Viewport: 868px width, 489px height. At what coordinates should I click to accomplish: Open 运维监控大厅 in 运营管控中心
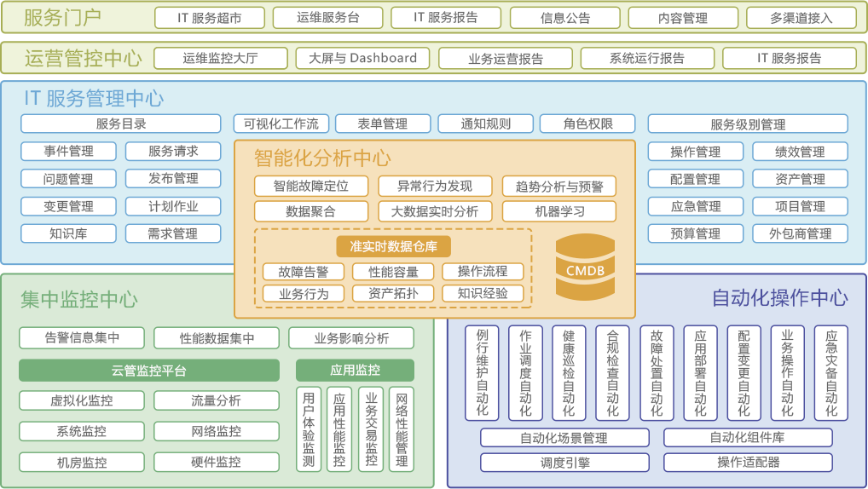pyautogui.click(x=220, y=58)
